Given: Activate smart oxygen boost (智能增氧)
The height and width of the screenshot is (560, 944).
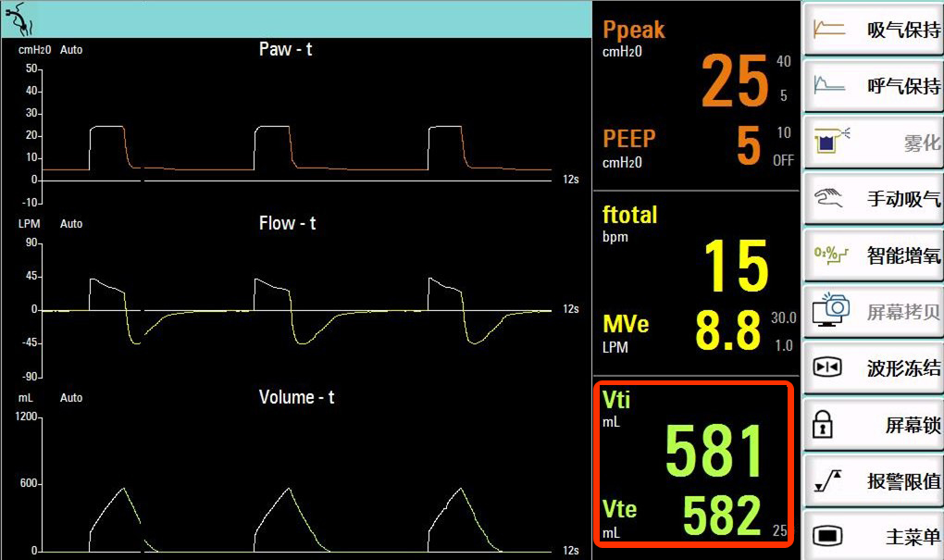Looking at the screenshot, I should 874,255.
